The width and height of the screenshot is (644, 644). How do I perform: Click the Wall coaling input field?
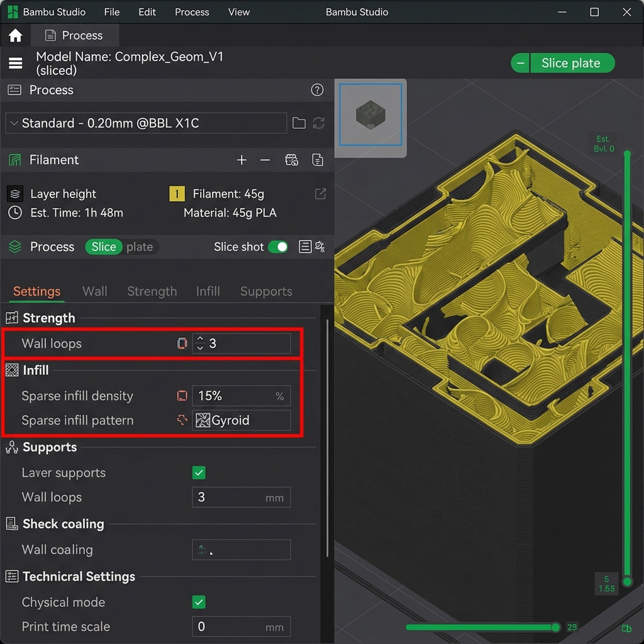(x=241, y=550)
